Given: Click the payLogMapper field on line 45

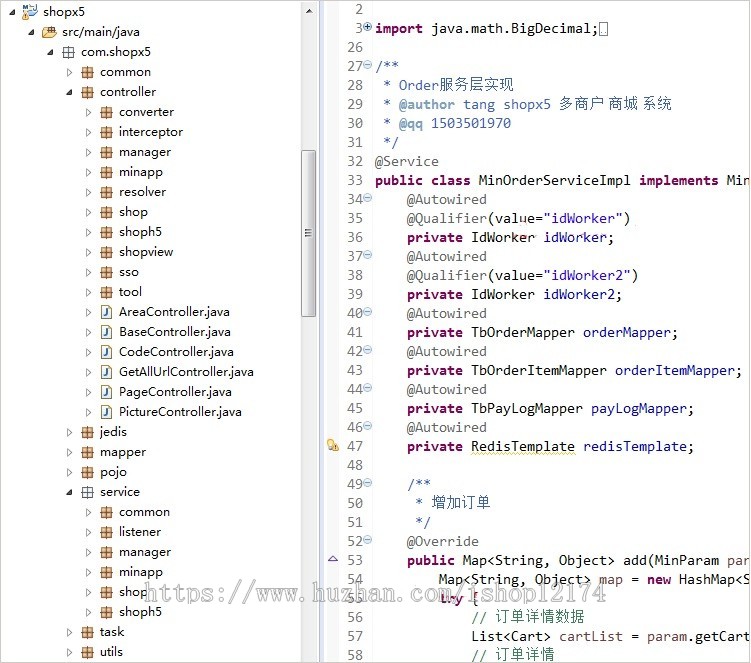Looking at the screenshot, I should coord(638,409).
